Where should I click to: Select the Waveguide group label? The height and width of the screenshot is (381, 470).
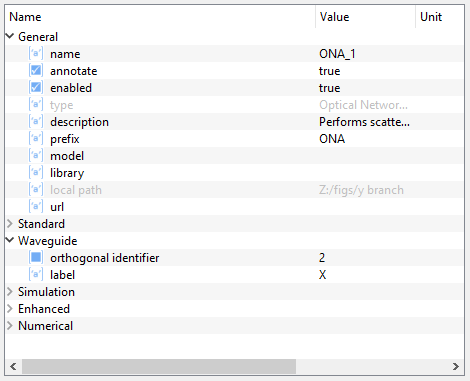click(x=48, y=241)
